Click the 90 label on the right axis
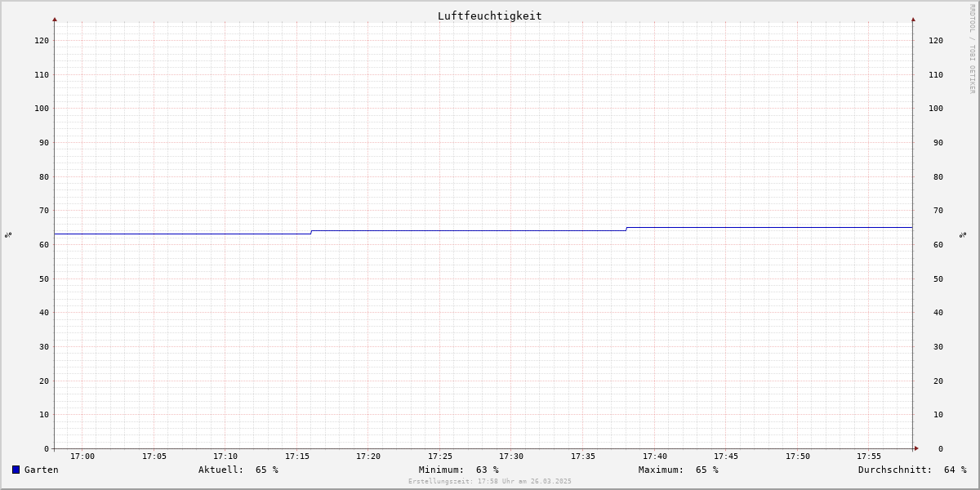This screenshot has width=980, height=490. pos(938,143)
